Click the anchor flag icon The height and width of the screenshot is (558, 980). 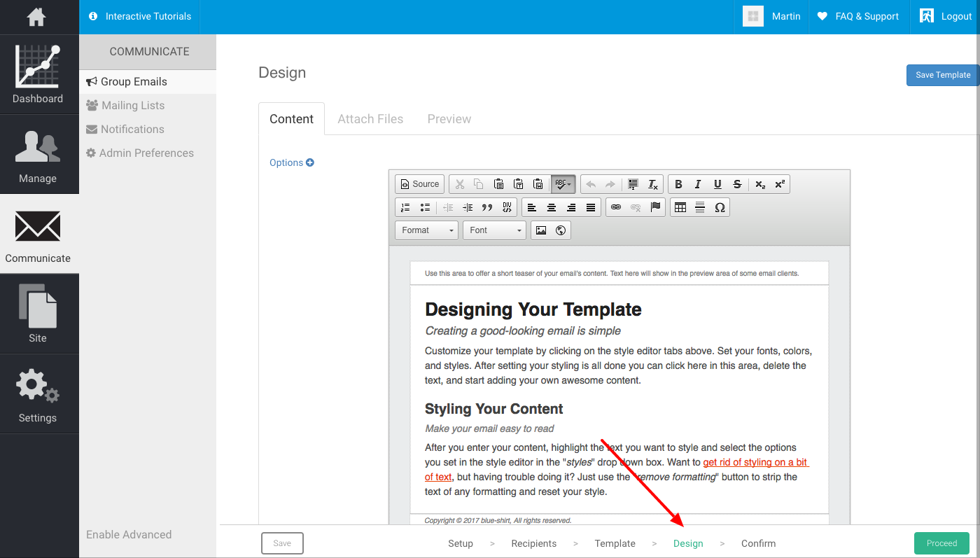click(655, 207)
